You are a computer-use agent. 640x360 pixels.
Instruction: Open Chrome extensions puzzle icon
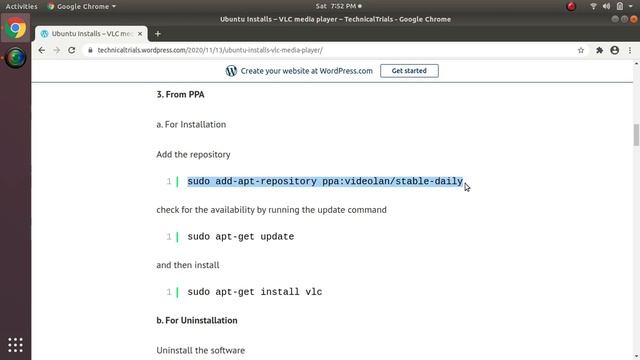[x=599, y=50]
